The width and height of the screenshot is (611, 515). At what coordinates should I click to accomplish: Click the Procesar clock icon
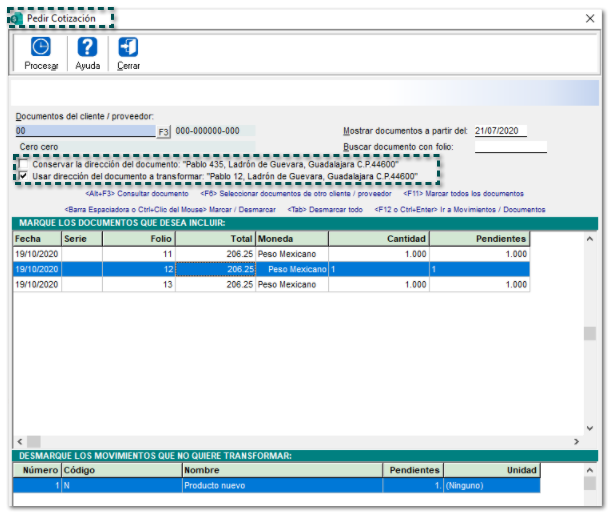coord(41,47)
